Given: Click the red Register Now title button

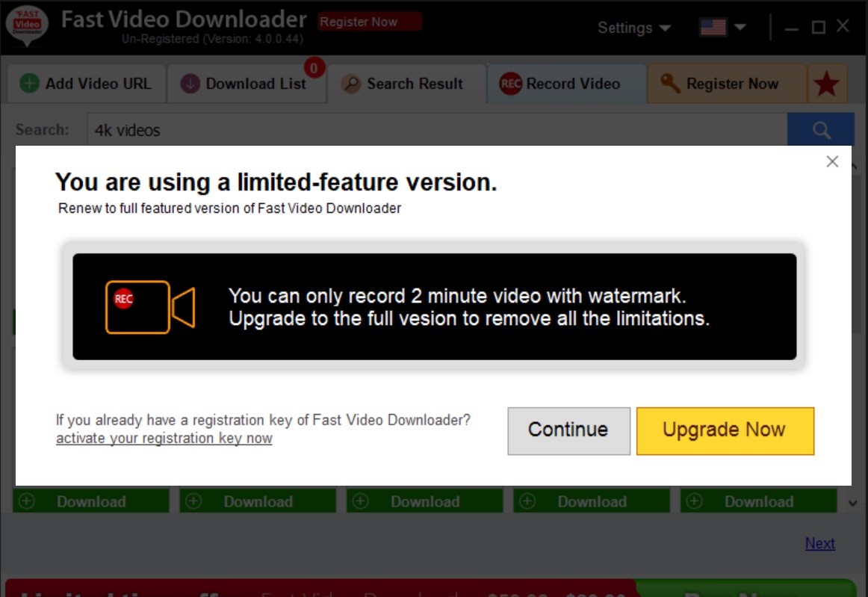Looking at the screenshot, I should coord(369,22).
